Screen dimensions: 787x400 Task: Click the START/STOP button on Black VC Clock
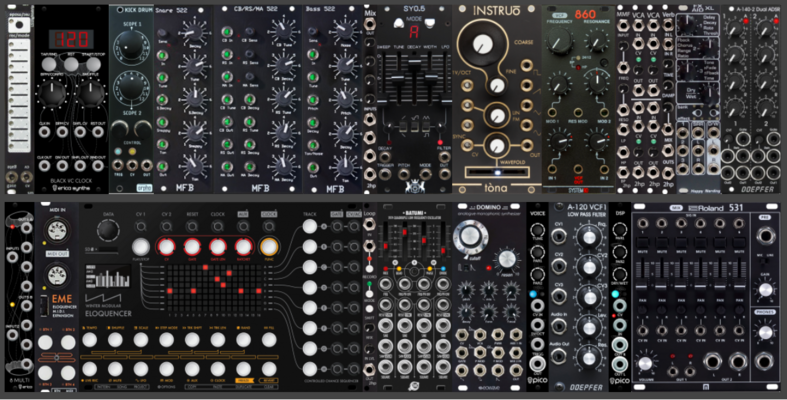pos(93,64)
